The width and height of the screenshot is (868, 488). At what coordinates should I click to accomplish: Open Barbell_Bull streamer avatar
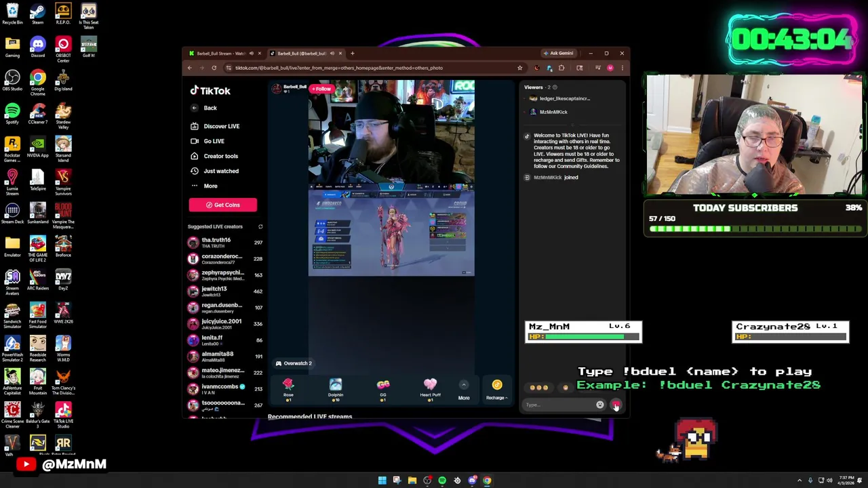point(277,89)
